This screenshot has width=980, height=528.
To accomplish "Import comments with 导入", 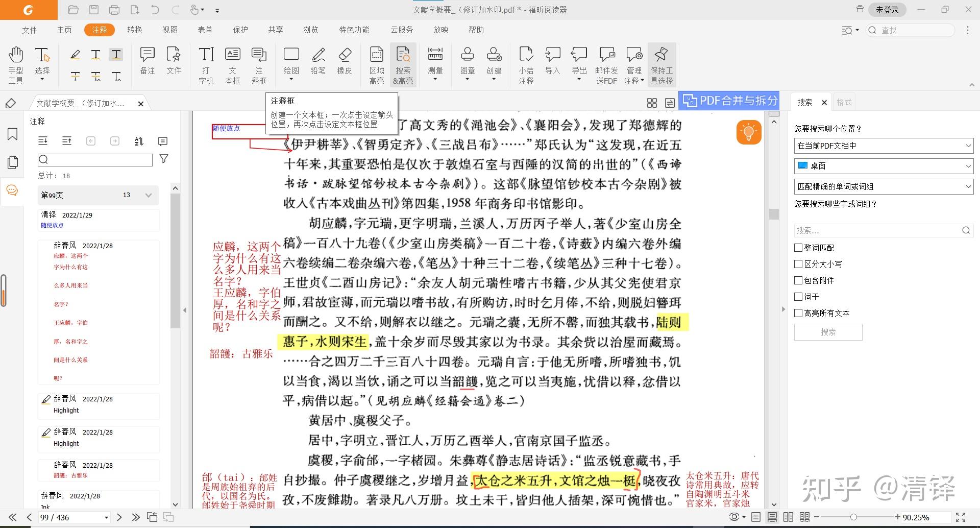I will (x=553, y=60).
